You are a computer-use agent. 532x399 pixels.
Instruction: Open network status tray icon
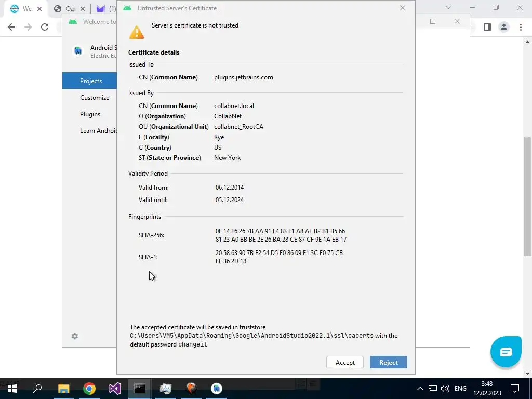pyautogui.click(x=433, y=389)
